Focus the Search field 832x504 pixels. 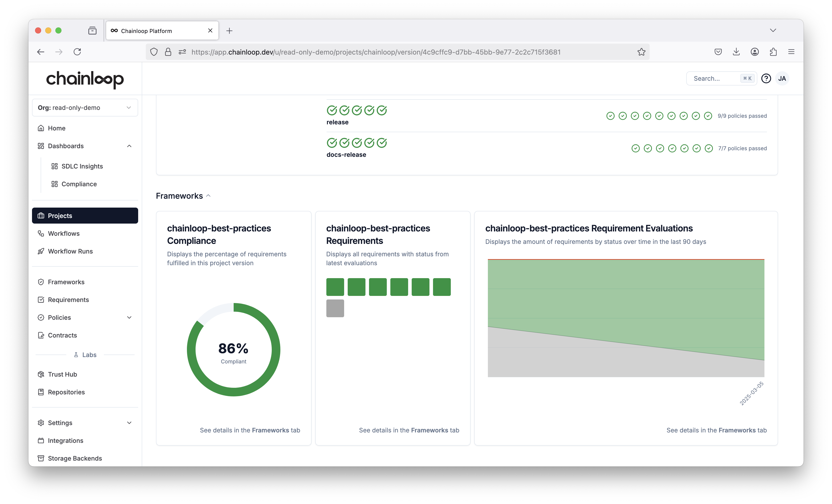(x=722, y=79)
